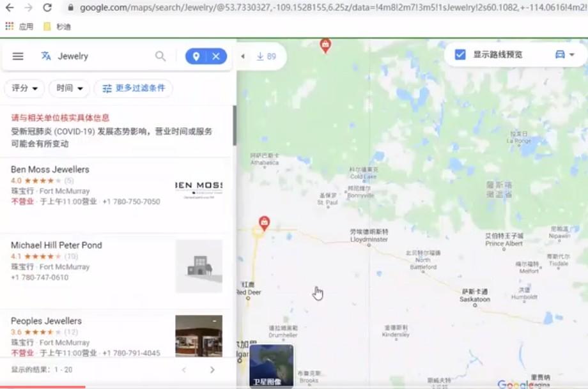This screenshot has width=588, height=389.
Task: Select the browser URL address field
Action: [x=330, y=8]
